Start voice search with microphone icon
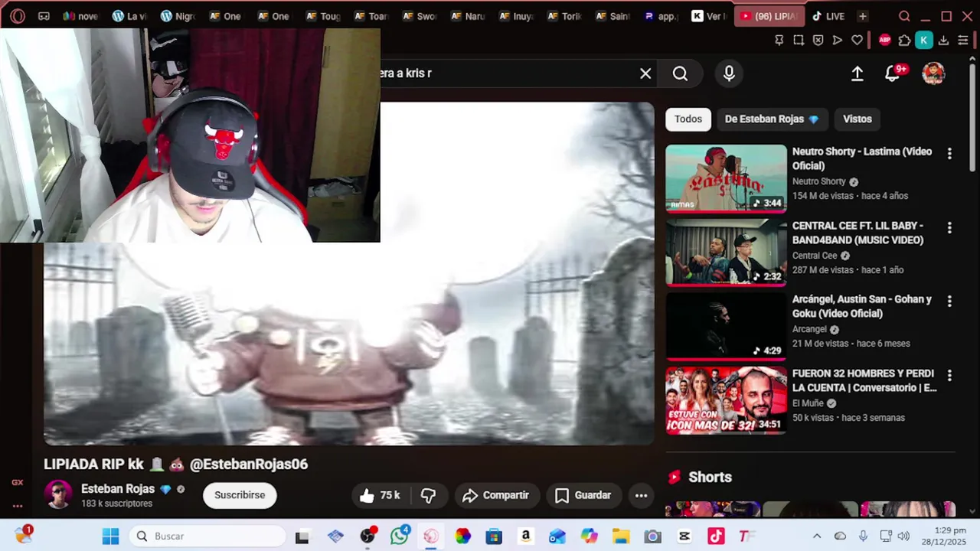The image size is (980, 551). tap(729, 73)
